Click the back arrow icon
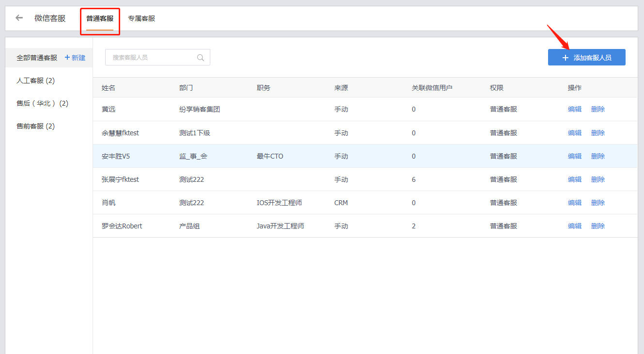The width and height of the screenshot is (644, 354). tap(19, 18)
